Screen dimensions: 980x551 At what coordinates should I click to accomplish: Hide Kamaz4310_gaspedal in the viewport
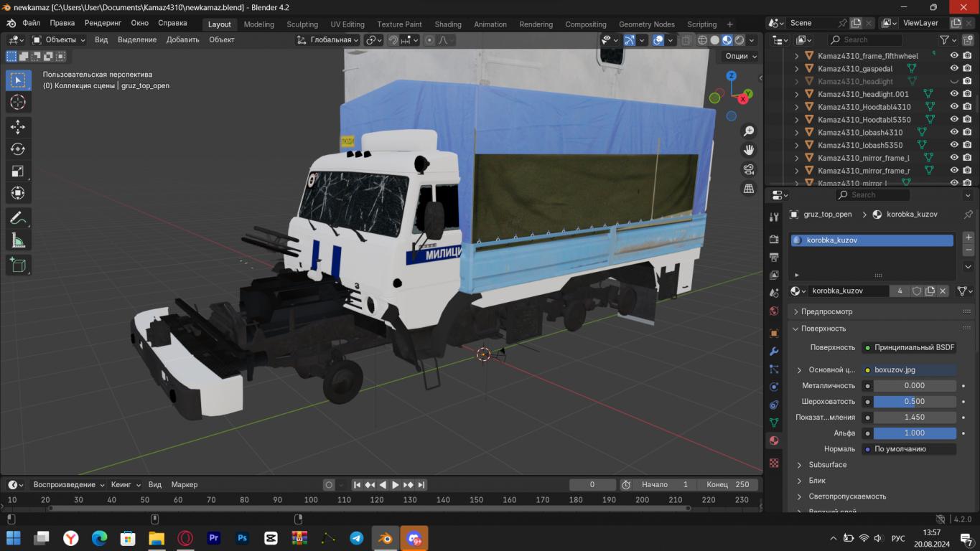click(954, 69)
